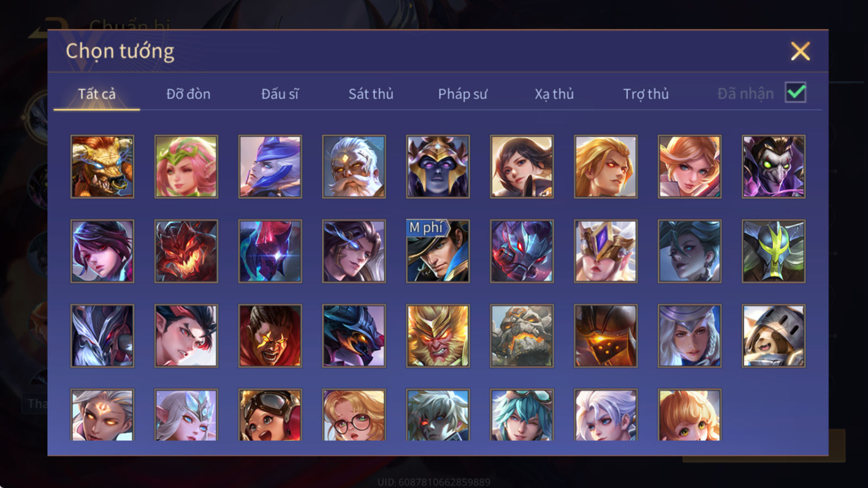Close the 'Chọn tướng' dialog

(800, 52)
